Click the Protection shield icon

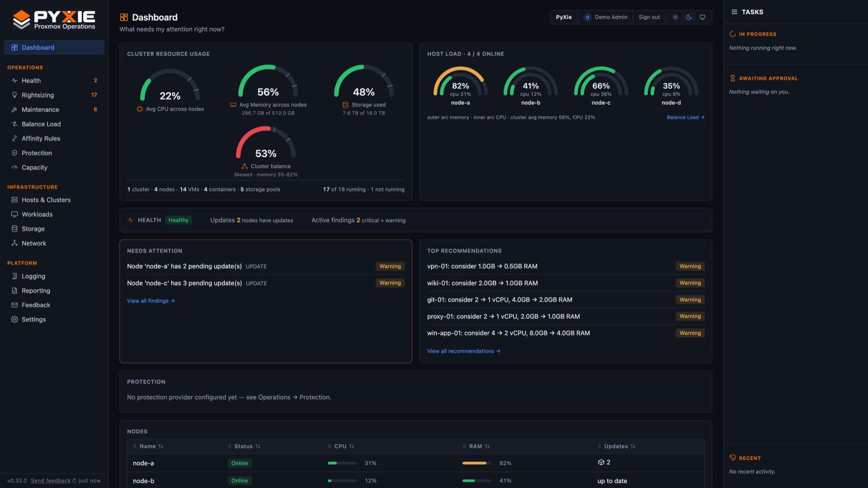coord(14,153)
